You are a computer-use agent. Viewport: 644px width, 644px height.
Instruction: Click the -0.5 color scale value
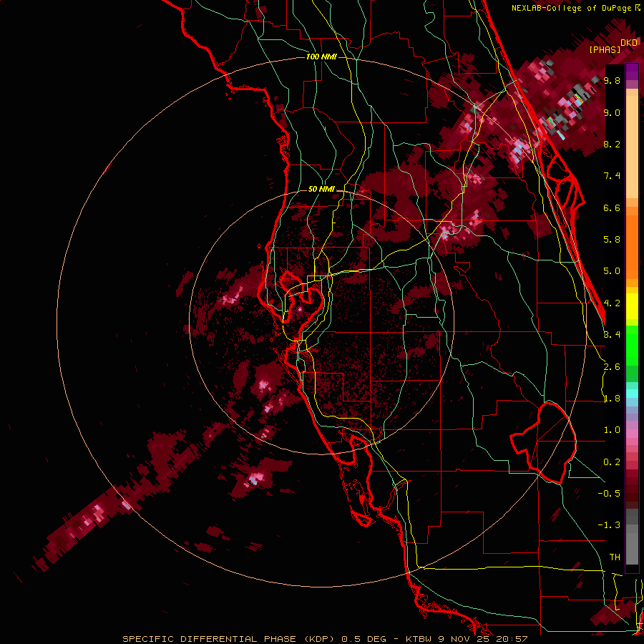click(609, 494)
